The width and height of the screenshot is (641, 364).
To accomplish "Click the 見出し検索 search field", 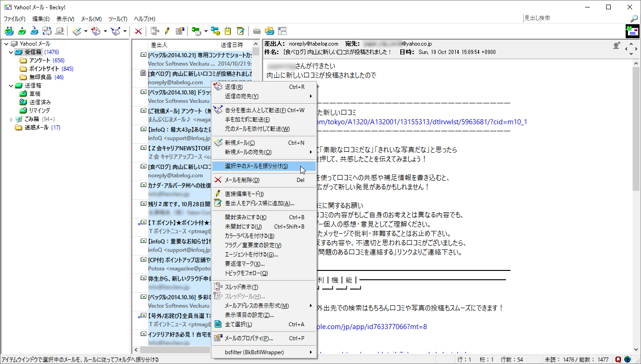I will [x=575, y=19].
